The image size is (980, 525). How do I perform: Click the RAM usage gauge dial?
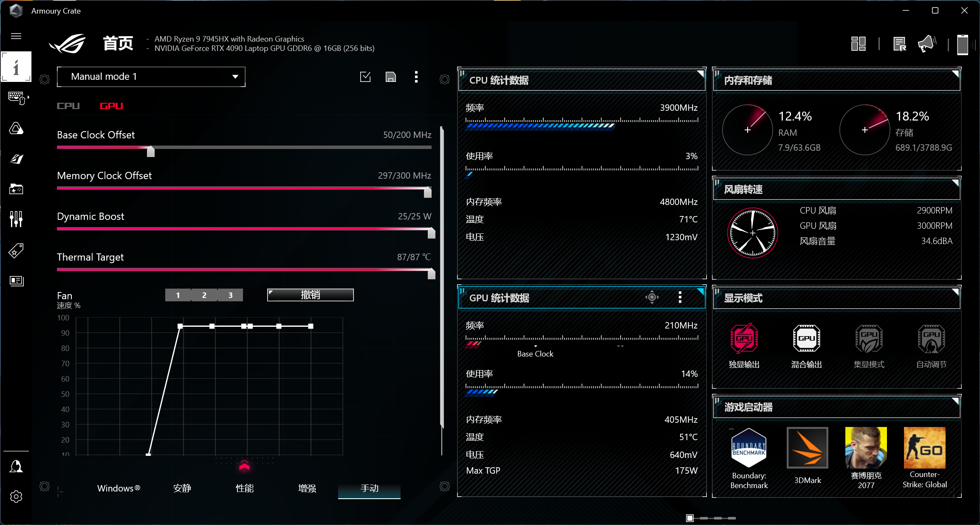pos(748,130)
